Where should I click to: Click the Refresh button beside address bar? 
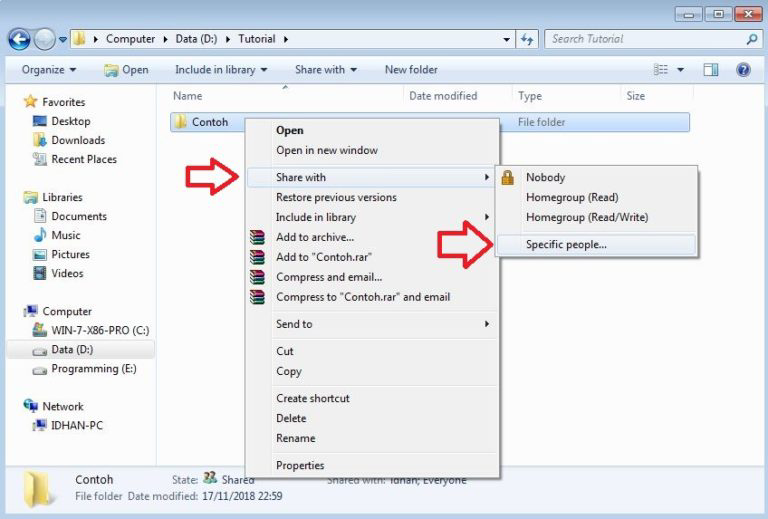[527, 39]
